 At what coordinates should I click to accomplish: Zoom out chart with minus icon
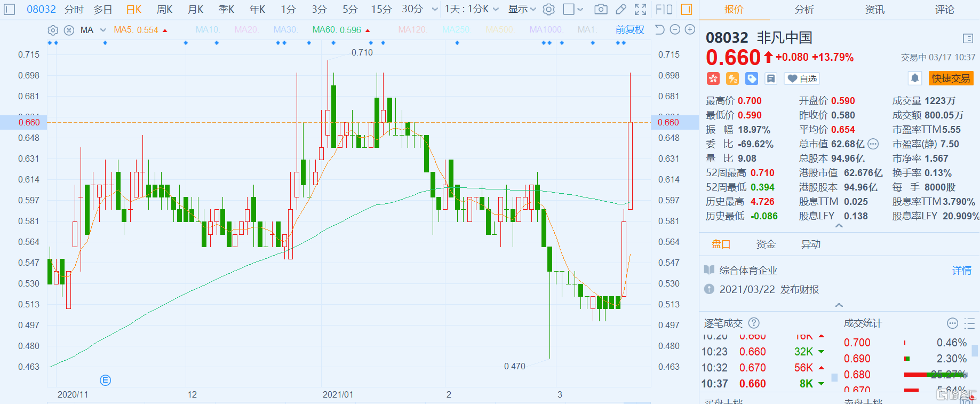coord(675,29)
